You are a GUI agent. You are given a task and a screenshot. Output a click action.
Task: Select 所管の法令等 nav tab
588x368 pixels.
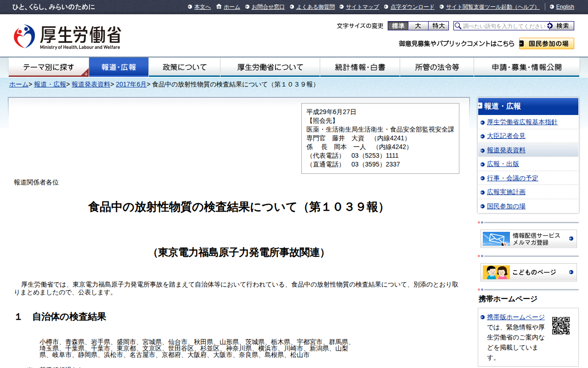(437, 67)
